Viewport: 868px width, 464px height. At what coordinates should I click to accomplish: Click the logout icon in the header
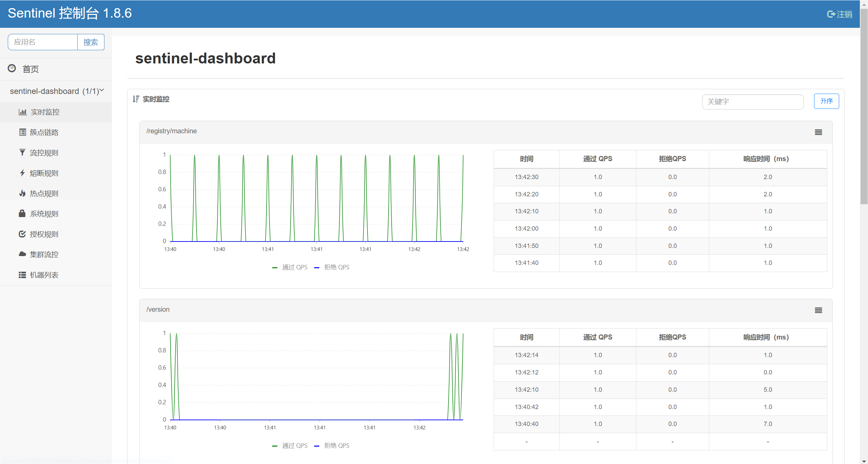(x=831, y=14)
